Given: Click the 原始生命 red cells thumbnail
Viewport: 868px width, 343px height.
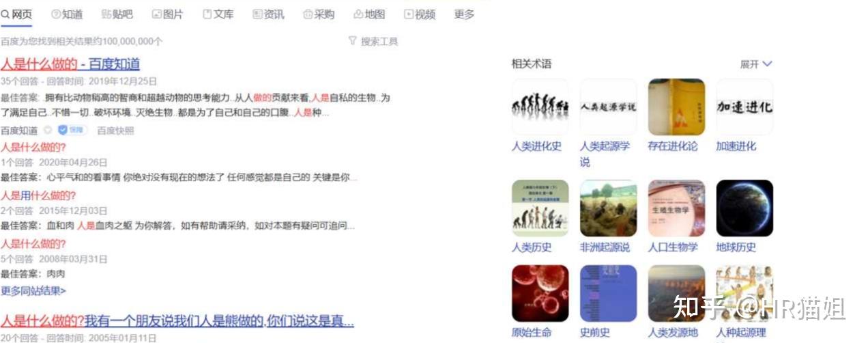Looking at the screenshot, I should click(540, 294).
